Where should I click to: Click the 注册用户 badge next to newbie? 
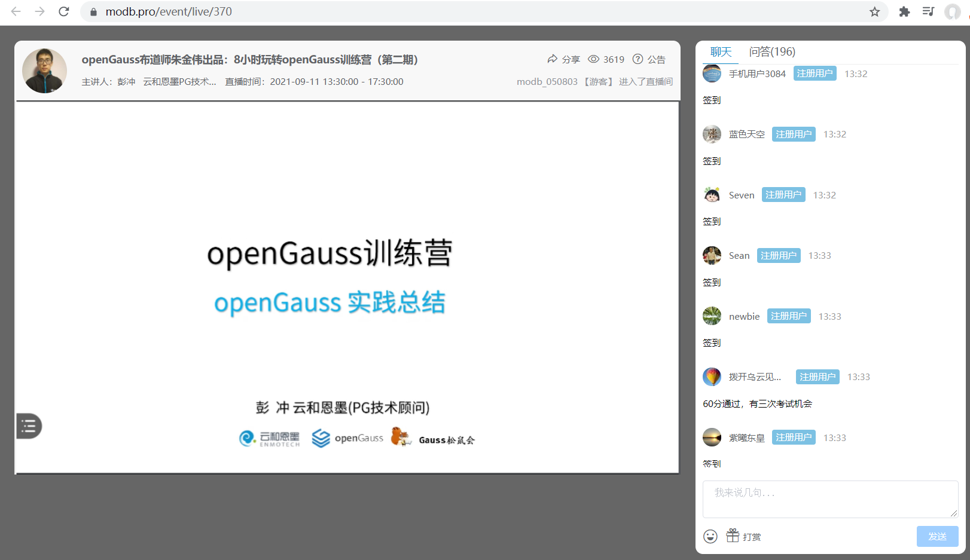[x=789, y=316]
